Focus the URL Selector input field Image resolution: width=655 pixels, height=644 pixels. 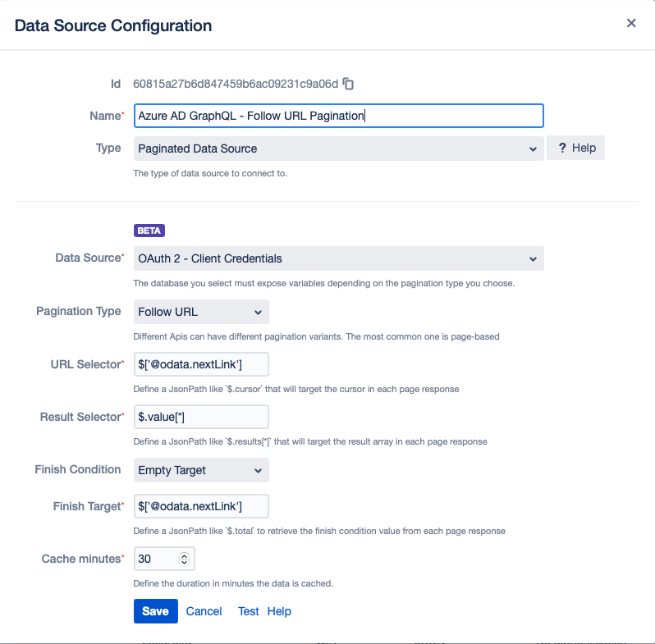tap(201, 364)
